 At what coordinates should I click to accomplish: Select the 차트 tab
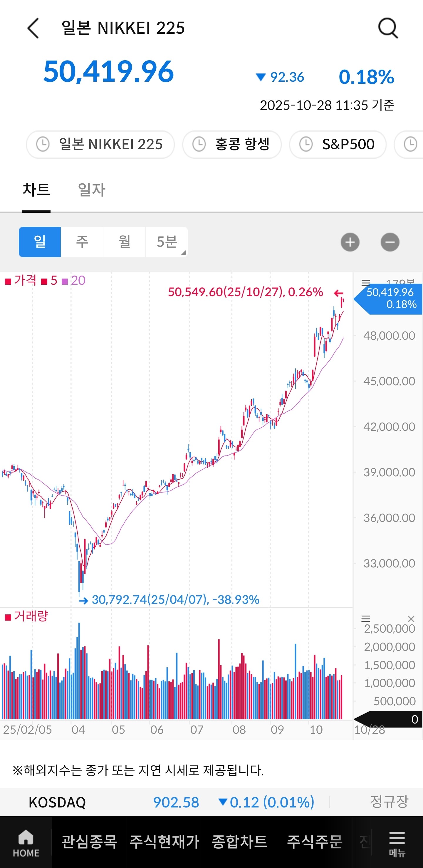click(x=36, y=189)
